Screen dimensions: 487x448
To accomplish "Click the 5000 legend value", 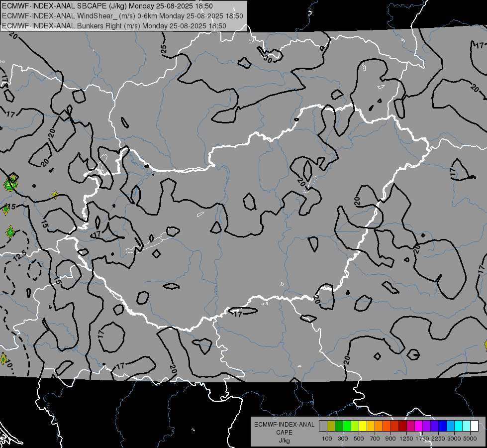I will tap(470, 439).
